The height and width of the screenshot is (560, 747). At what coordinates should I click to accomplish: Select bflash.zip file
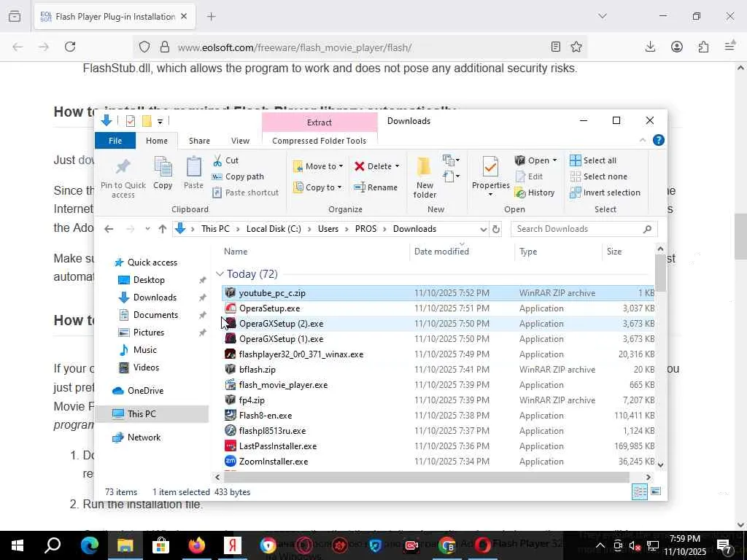click(x=438, y=370)
